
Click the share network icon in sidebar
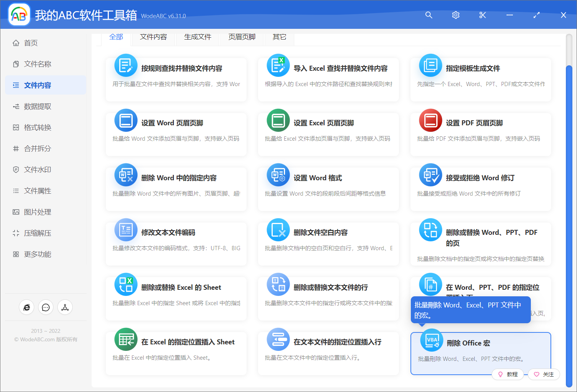tap(65, 307)
